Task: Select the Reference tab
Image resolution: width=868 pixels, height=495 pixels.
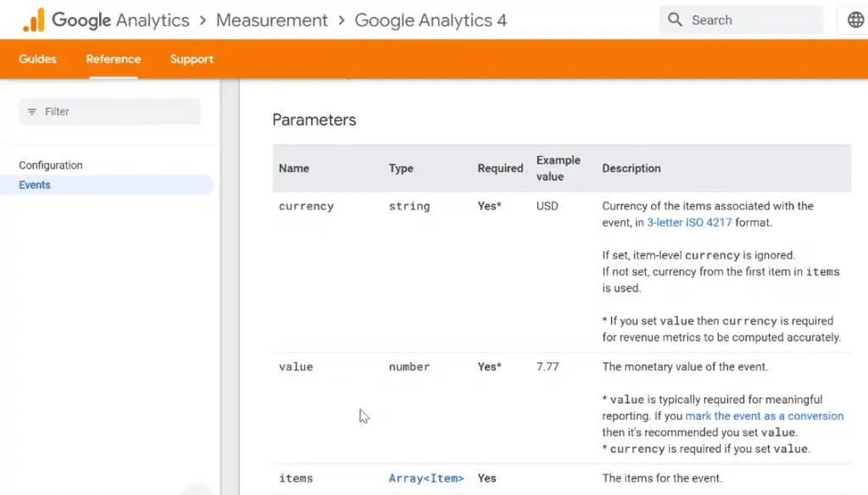Action: point(114,59)
